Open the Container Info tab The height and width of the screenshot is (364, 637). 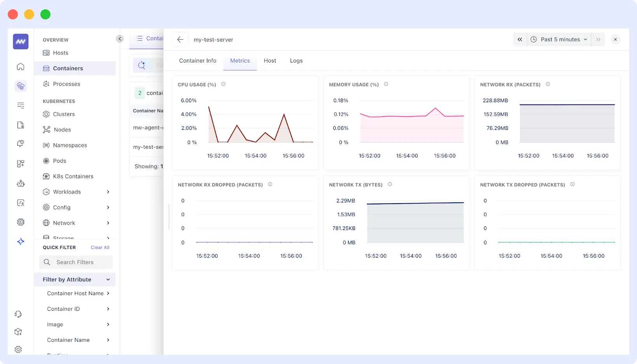coord(197,61)
